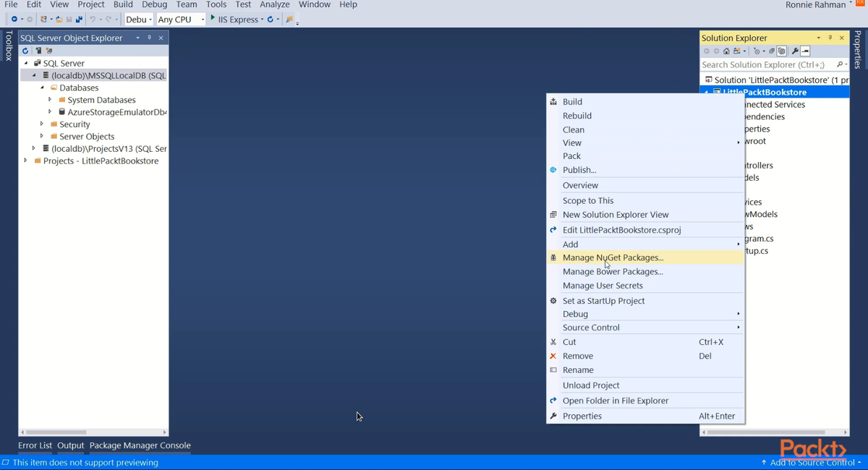This screenshot has width=868, height=470.
Task: Select (localdb)\MSSQLLocalDB server item
Action: pyautogui.click(x=108, y=75)
